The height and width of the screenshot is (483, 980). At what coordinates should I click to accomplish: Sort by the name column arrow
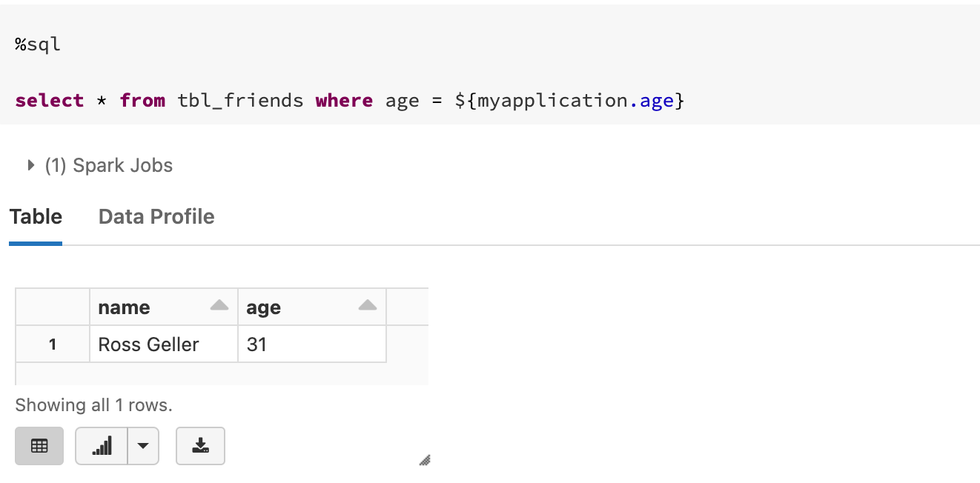coord(219,305)
